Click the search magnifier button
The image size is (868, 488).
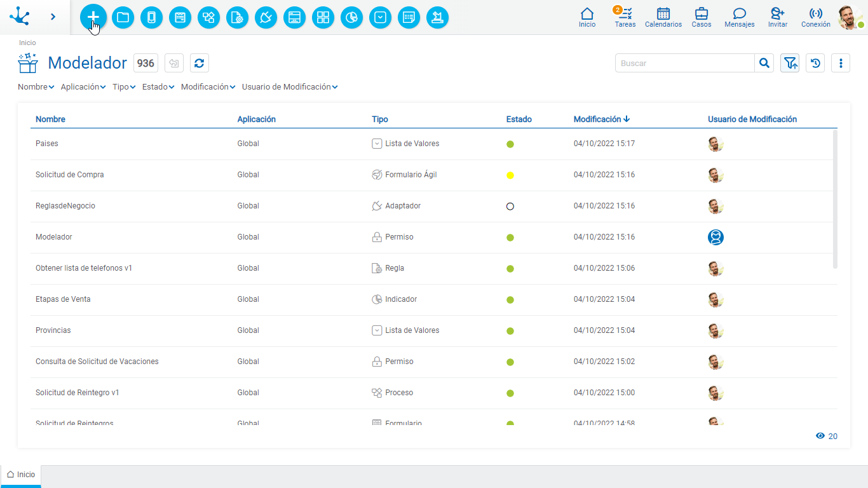764,63
